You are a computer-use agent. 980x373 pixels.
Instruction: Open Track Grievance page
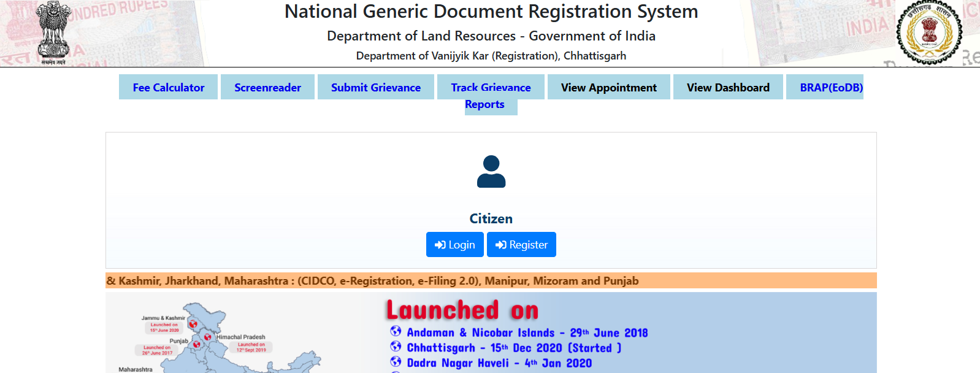491,87
